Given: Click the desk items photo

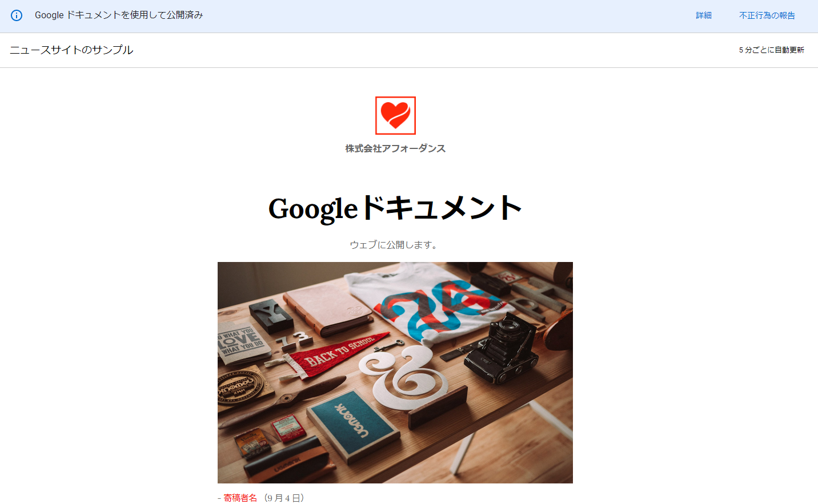Looking at the screenshot, I should [x=395, y=373].
